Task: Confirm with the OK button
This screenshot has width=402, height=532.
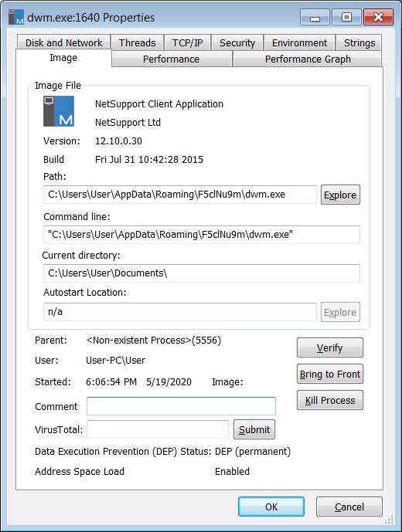Action: (271, 507)
